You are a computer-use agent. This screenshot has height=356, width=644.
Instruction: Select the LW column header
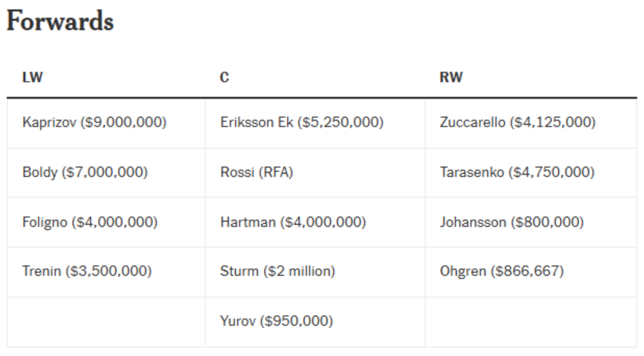[32, 78]
